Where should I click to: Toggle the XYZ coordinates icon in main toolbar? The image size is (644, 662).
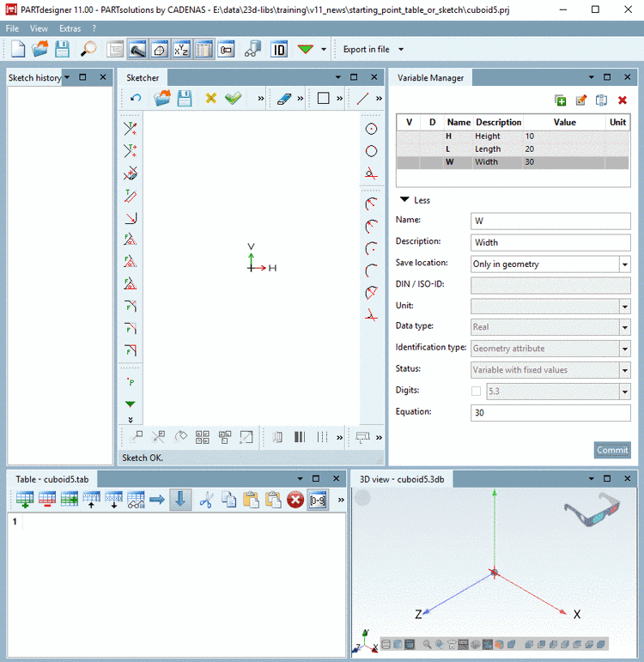coord(181,50)
